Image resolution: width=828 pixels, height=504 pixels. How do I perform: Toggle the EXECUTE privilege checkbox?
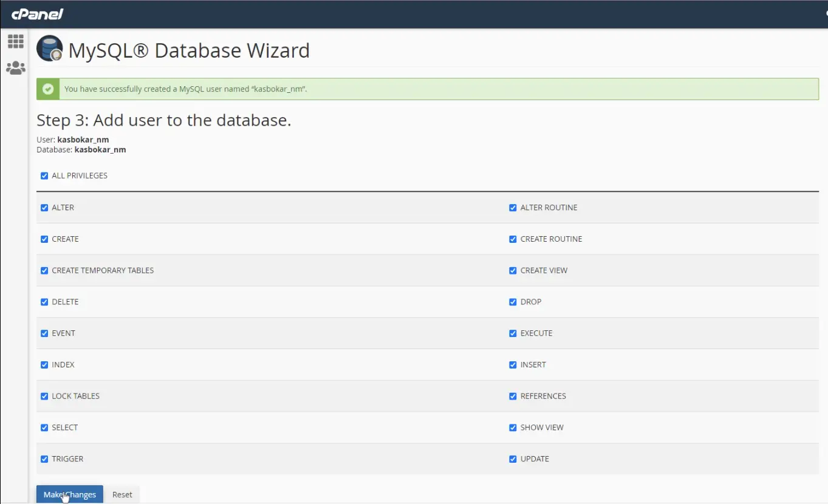(x=513, y=333)
